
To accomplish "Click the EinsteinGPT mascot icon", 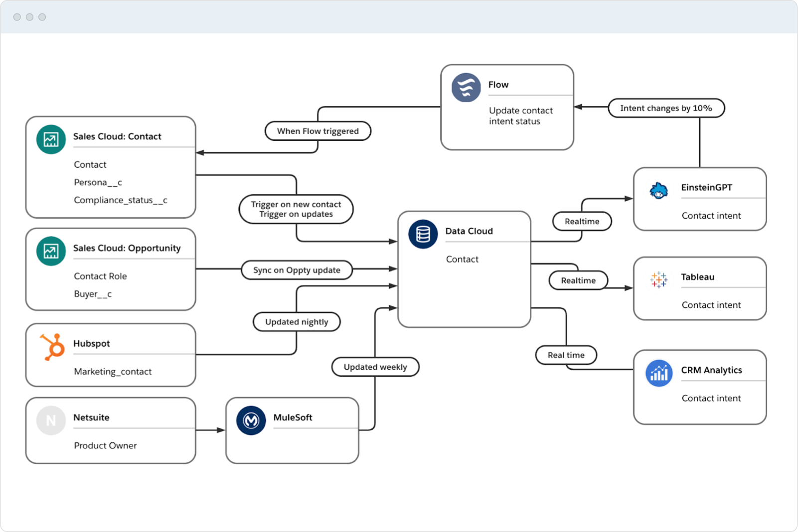I will [x=659, y=191].
